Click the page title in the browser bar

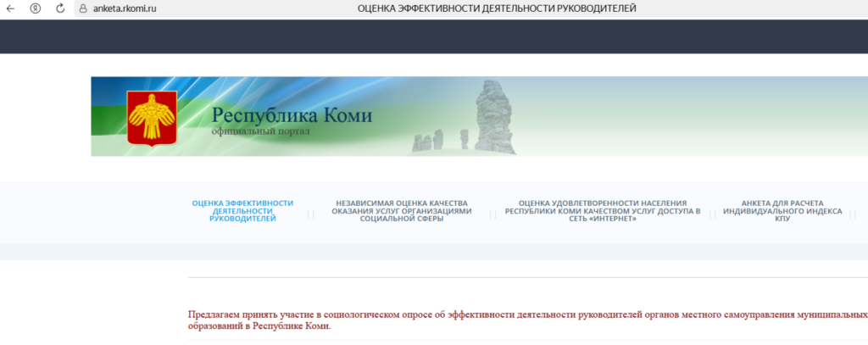(x=497, y=8)
